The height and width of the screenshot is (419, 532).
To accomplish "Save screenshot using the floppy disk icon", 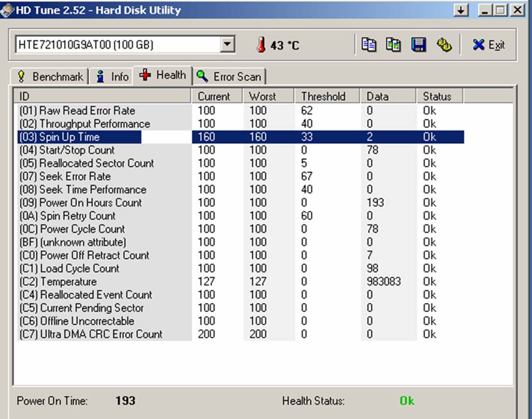I will (x=419, y=45).
